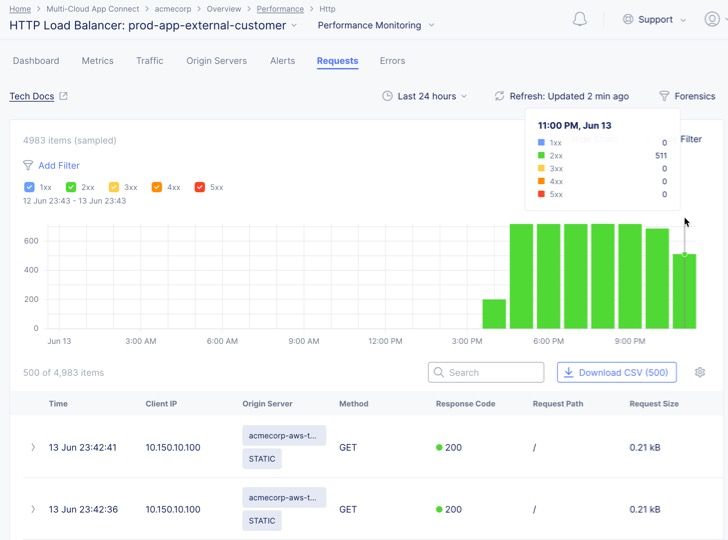Screen dimensions: 728x540
Task: Switch to the Origin Servers tab
Action: (216, 61)
